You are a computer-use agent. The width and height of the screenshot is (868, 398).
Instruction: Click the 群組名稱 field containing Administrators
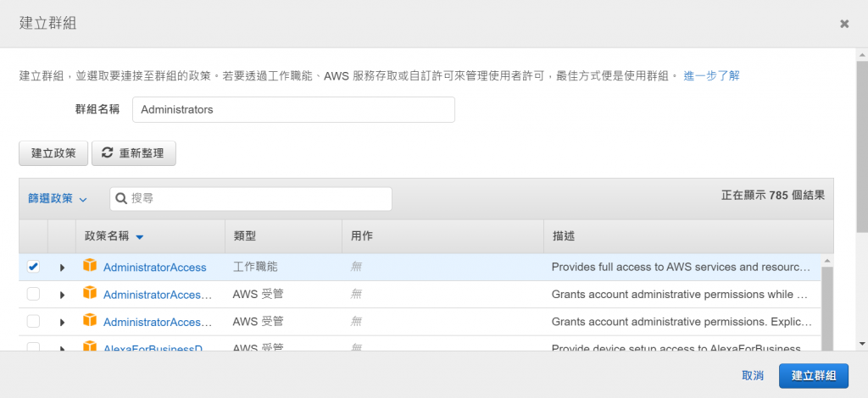pyautogui.click(x=293, y=109)
